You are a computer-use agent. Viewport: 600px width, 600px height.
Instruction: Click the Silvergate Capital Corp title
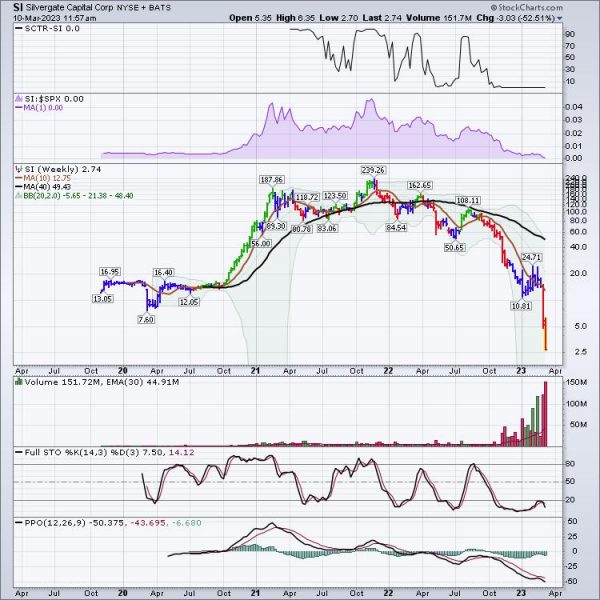(x=69, y=7)
